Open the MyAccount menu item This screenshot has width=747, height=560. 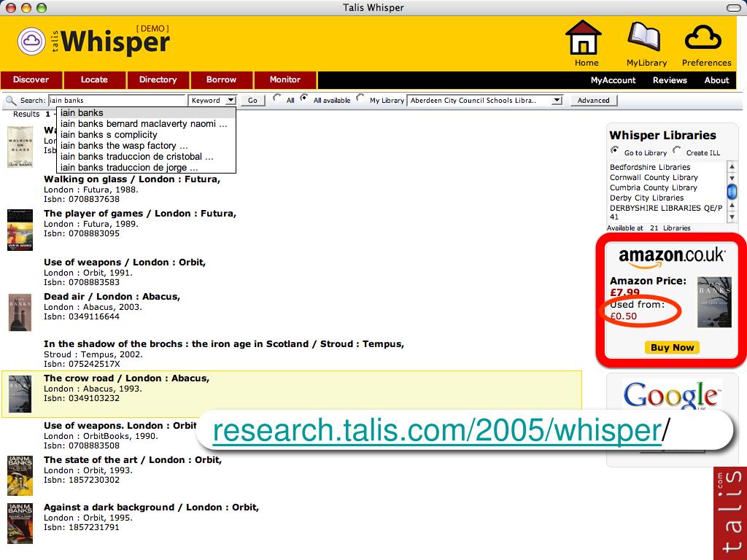pyautogui.click(x=613, y=80)
